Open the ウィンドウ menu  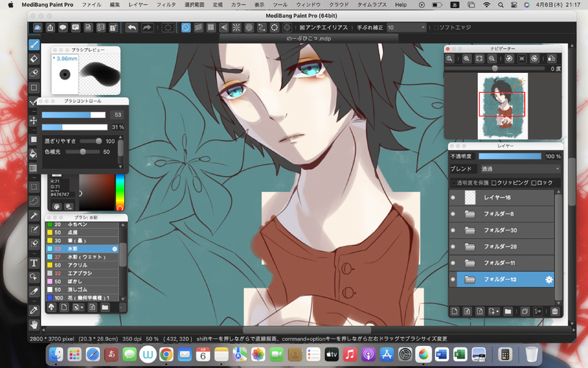point(308,5)
